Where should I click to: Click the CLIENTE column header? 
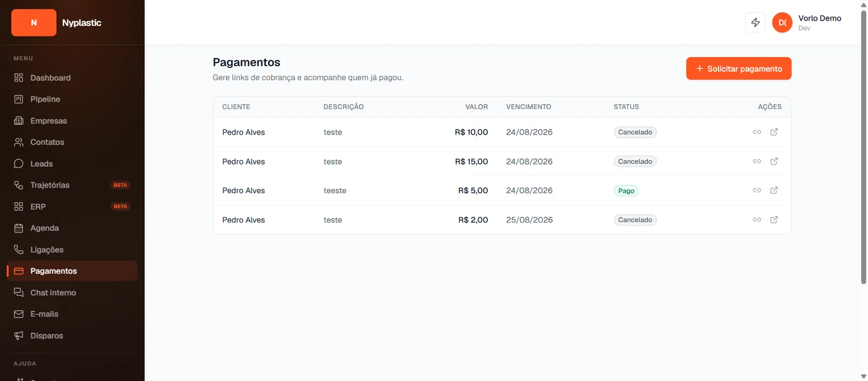[x=236, y=107]
